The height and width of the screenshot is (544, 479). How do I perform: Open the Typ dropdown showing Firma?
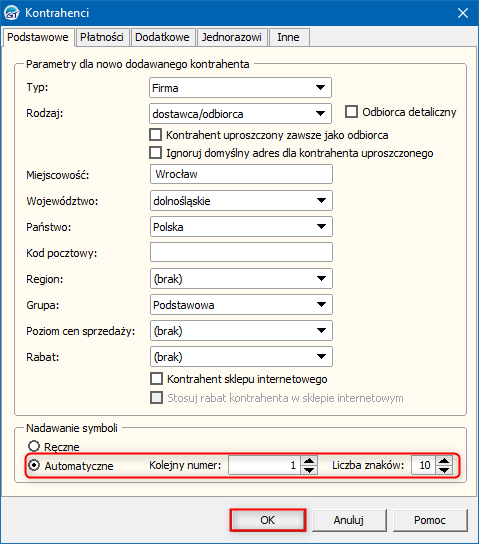click(240, 88)
